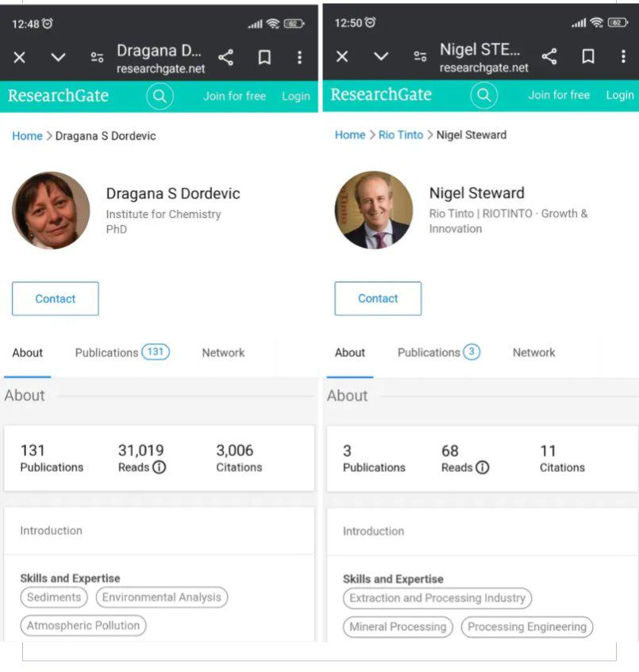Expand the chevron dropdown on left browser bar
Screen dimensions: 639x672
coord(58,57)
